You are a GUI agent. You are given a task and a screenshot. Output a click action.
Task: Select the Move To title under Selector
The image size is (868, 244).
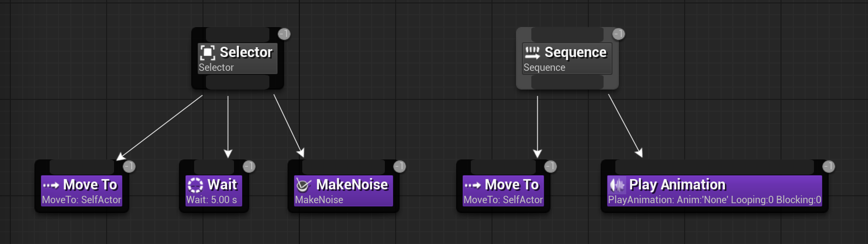pyautogui.click(x=90, y=184)
